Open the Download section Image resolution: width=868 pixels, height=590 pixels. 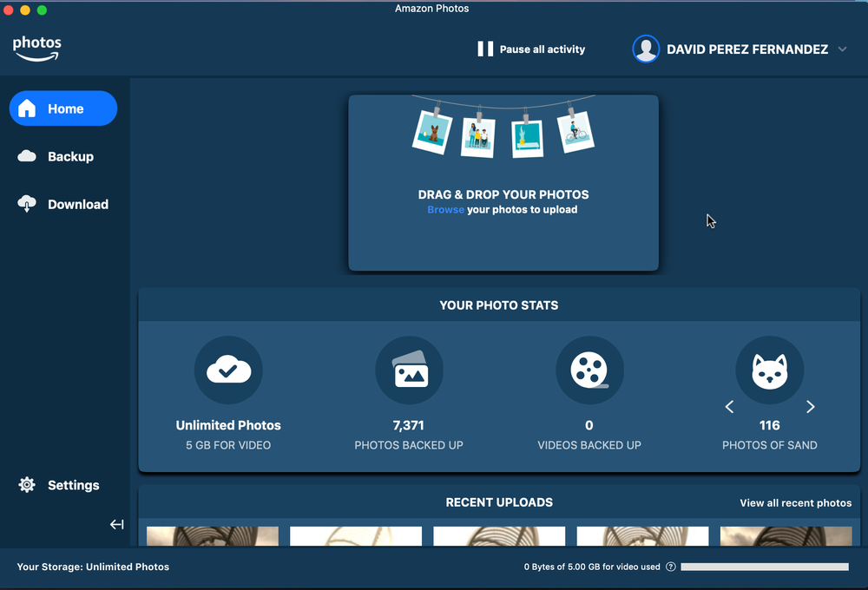point(63,204)
